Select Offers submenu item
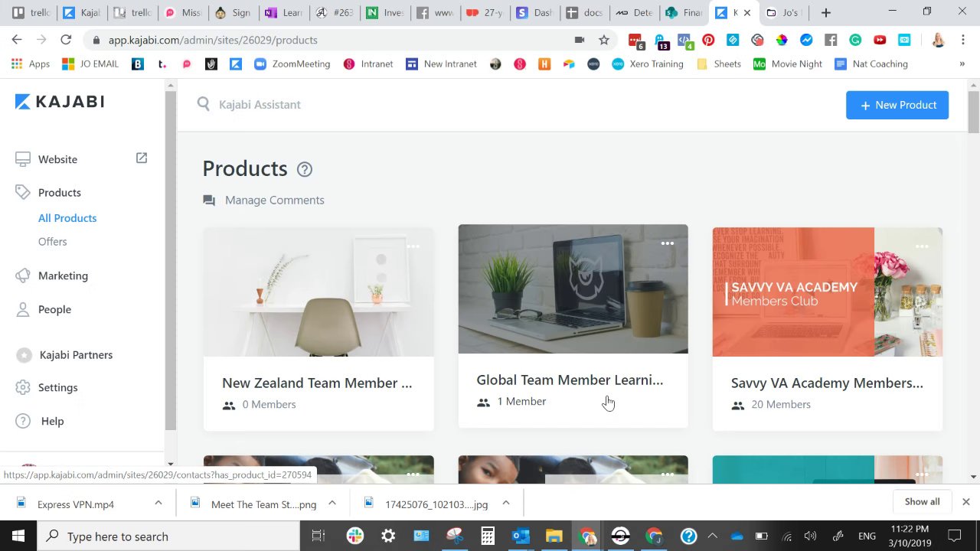980x551 pixels. (53, 242)
